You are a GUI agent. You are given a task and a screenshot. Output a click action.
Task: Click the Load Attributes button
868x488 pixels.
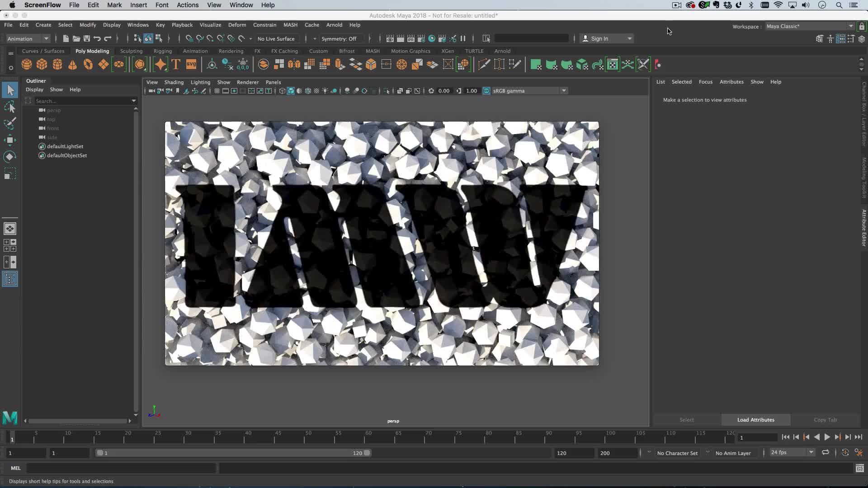click(x=755, y=420)
